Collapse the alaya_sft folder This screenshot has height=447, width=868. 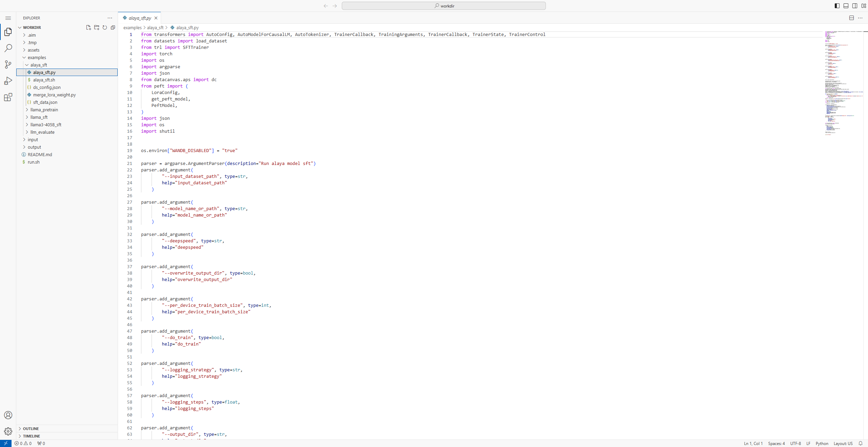(x=39, y=65)
